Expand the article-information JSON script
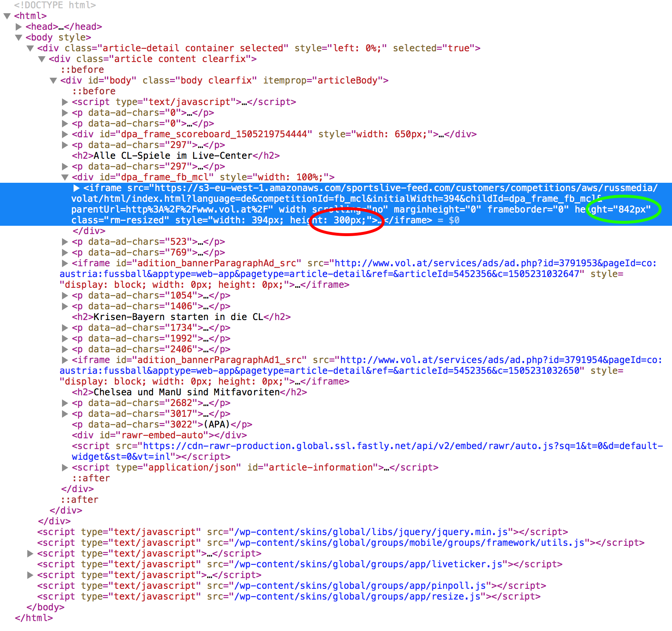Screen dimensions: 672x631 (65, 468)
